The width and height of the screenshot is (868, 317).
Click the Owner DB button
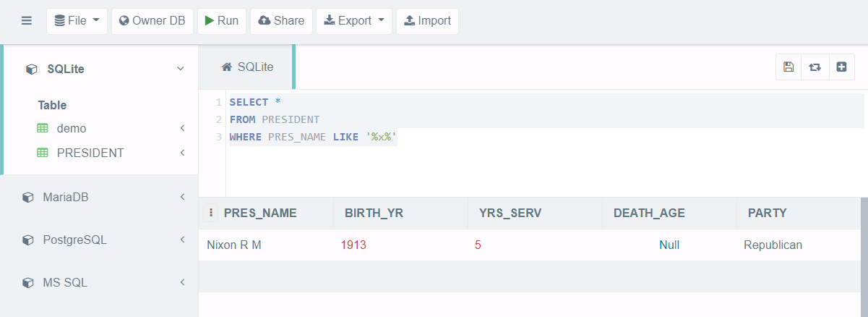point(152,21)
